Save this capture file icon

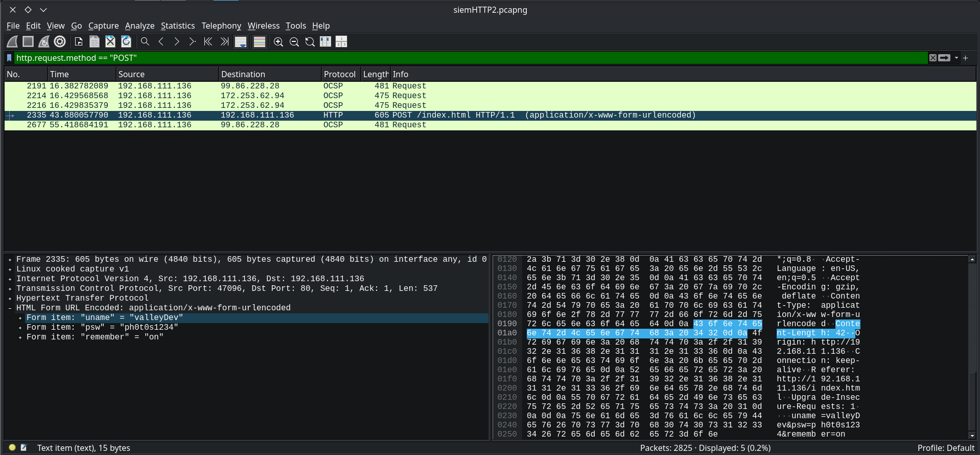pos(95,42)
